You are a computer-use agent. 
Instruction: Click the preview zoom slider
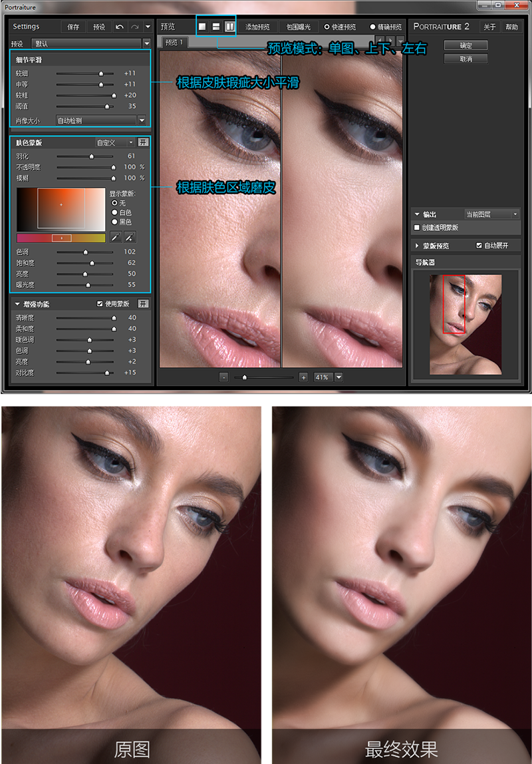tap(263, 377)
